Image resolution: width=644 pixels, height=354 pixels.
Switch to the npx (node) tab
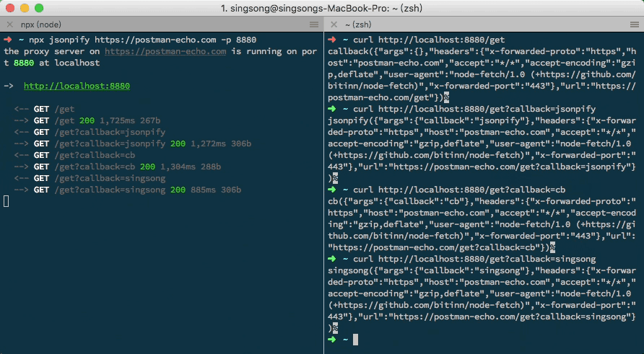tap(41, 25)
